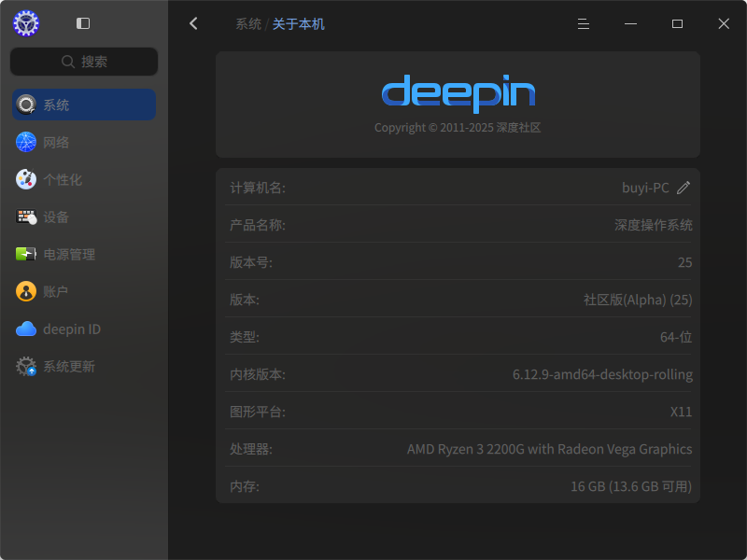Click the computer name buyi-PC
The width and height of the screenshot is (747, 560).
point(645,188)
